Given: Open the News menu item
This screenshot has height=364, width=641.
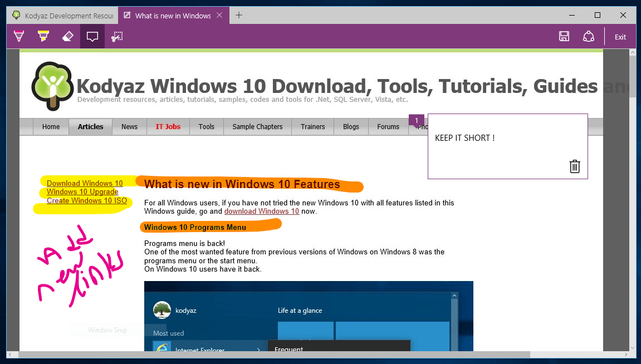Looking at the screenshot, I should pos(130,127).
